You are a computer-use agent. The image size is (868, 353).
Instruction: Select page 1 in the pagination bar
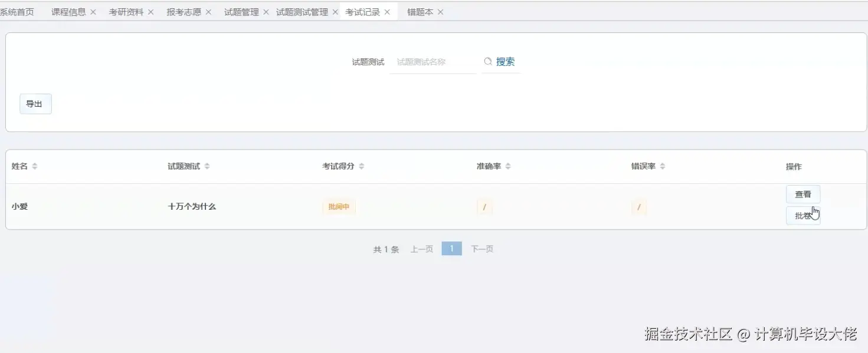click(451, 248)
